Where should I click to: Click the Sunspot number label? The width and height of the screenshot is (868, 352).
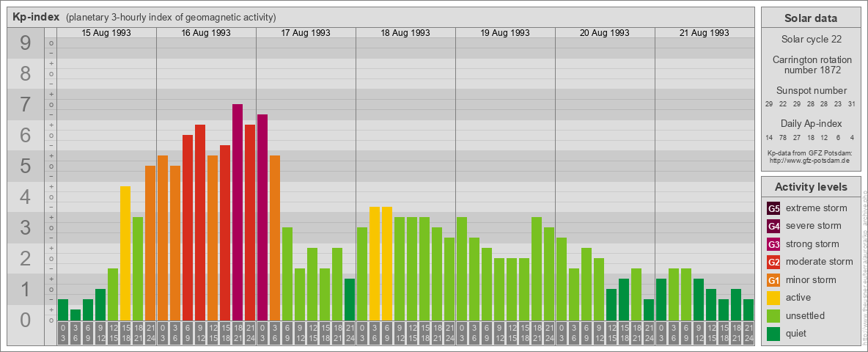click(x=811, y=91)
